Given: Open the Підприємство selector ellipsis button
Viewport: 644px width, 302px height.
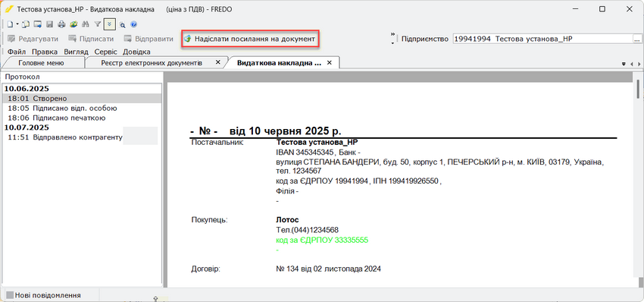Looking at the screenshot, I should (637, 39).
